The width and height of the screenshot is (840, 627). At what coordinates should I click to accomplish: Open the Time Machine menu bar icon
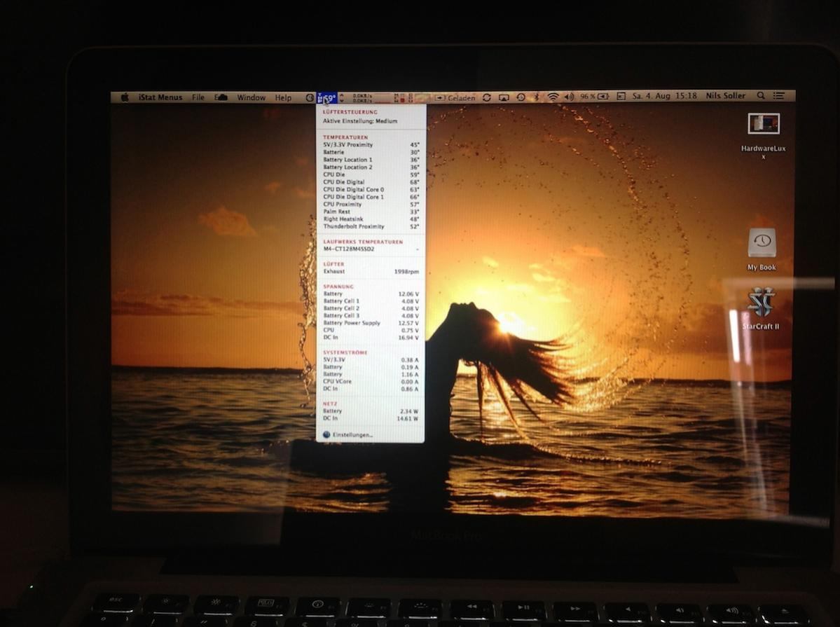[521, 97]
